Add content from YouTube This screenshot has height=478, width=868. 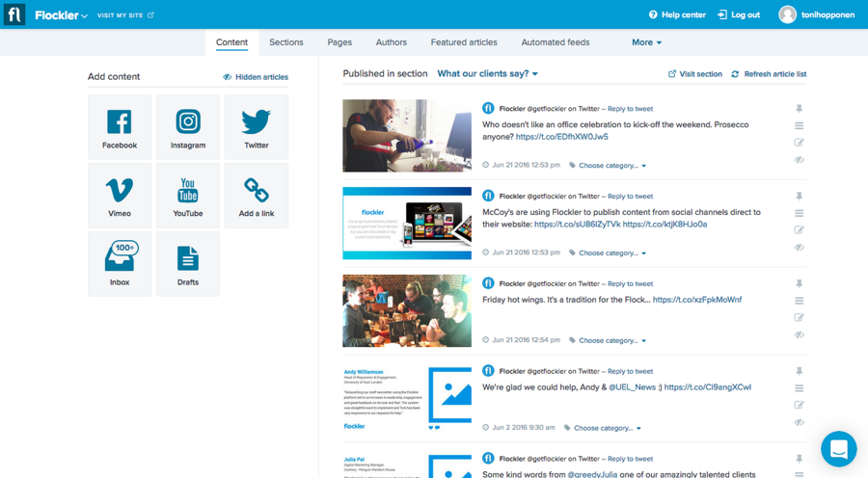(188, 196)
